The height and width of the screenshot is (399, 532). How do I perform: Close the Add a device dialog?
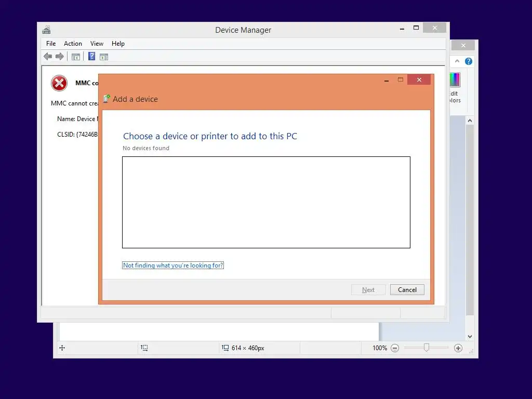419,79
